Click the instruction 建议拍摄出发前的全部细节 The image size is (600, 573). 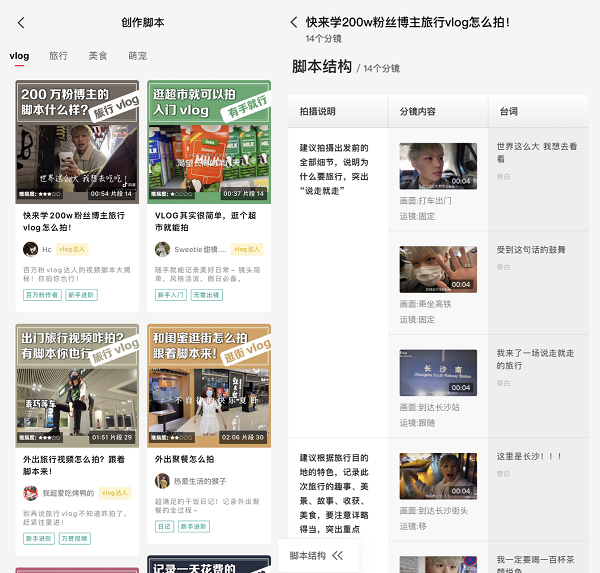tap(334, 169)
